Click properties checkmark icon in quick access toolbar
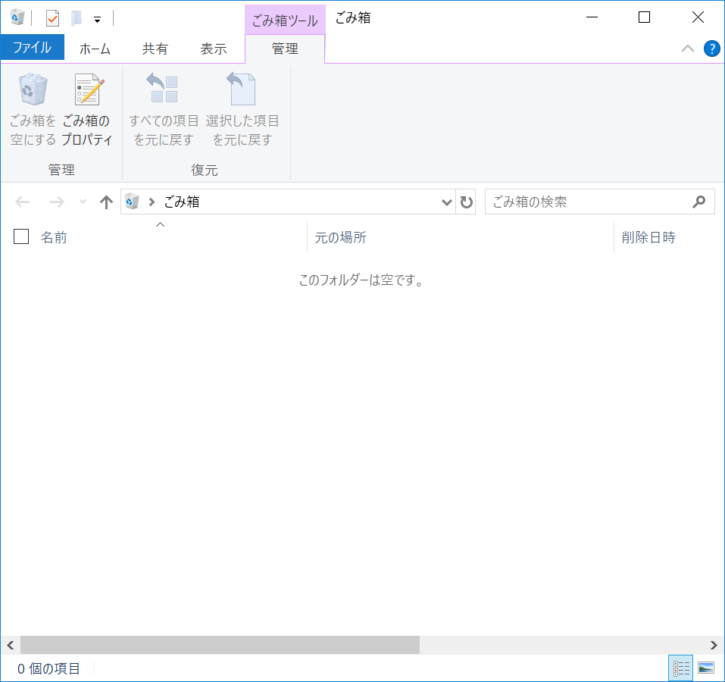 click(x=52, y=18)
